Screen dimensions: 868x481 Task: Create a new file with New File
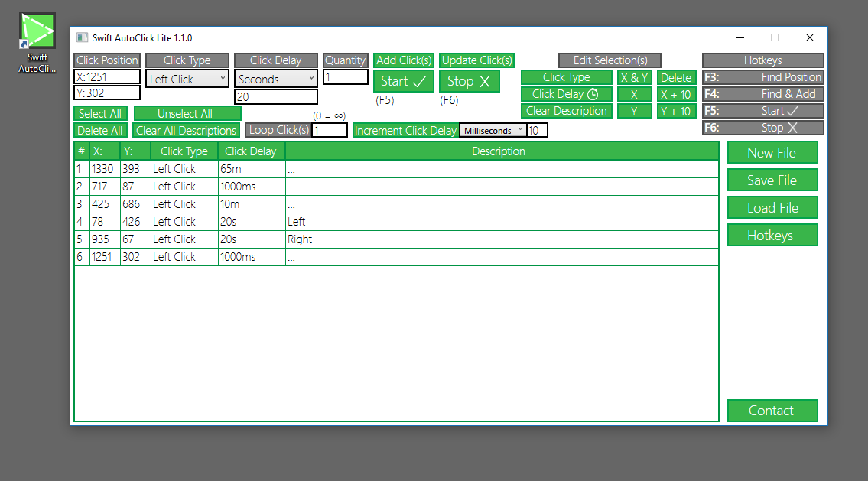coord(772,152)
